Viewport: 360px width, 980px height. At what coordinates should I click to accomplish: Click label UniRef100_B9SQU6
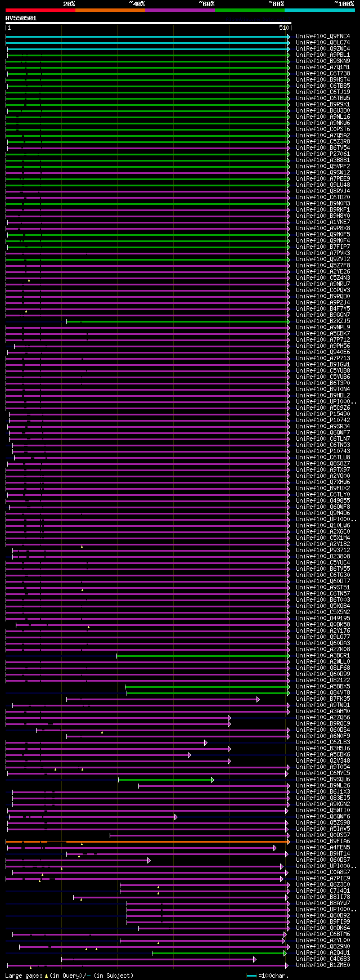[323, 780]
